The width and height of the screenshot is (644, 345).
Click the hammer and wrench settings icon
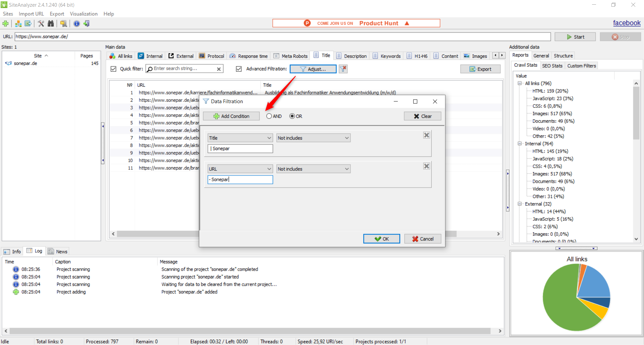[41, 23]
